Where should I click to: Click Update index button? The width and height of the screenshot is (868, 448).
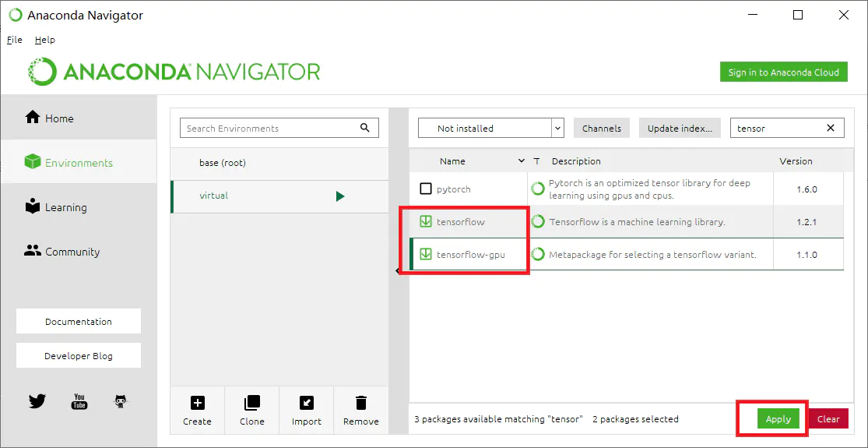point(680,128)
